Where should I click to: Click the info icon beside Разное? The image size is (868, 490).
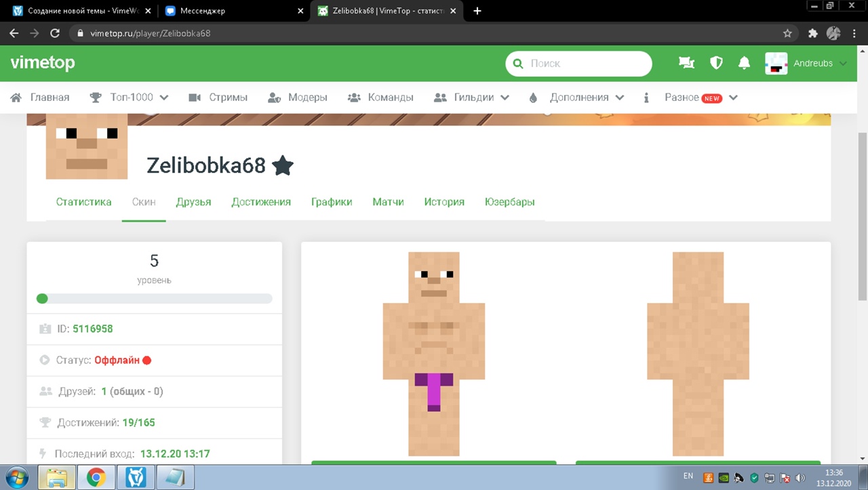[647, 98]
